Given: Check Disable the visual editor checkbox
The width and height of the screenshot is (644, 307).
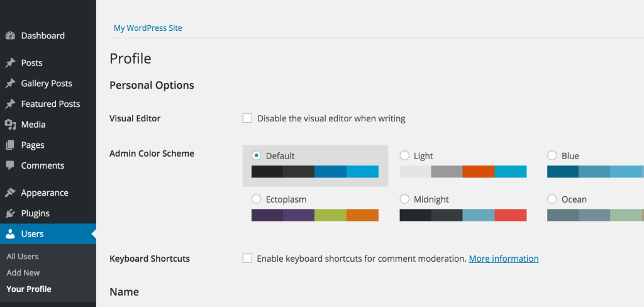Looking at the screenshot, I should point(247,118).
